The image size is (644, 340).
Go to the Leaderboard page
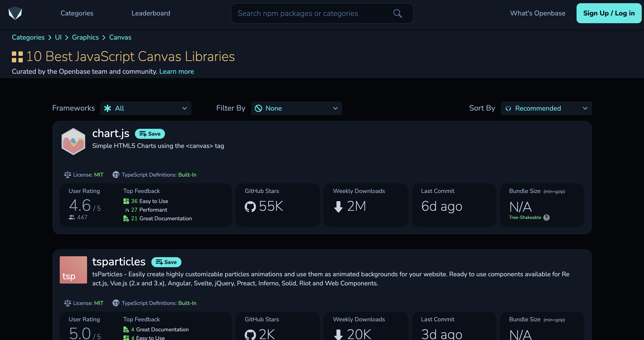pyautogui.click(x=151, y=13)
